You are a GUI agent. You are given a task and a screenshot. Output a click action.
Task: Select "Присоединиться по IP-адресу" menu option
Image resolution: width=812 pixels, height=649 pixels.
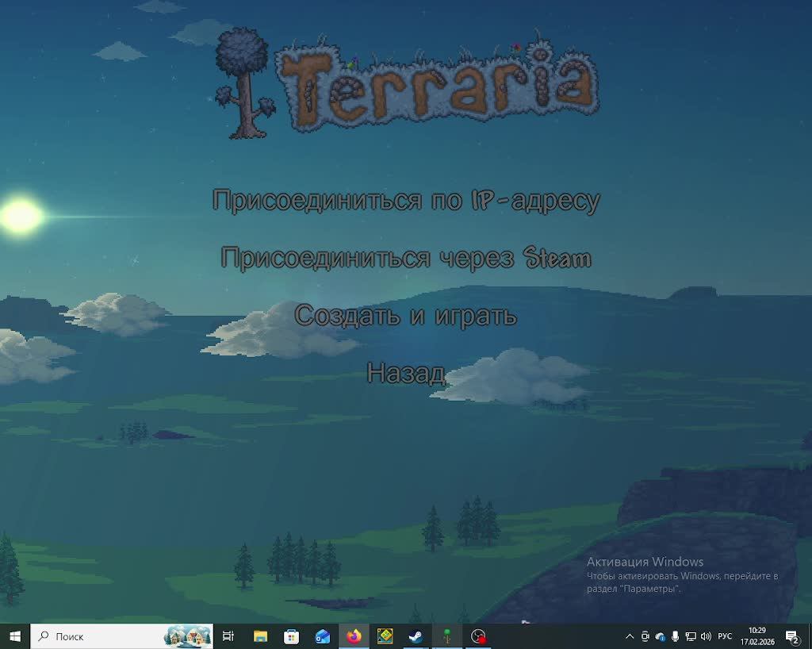(406, 201)
